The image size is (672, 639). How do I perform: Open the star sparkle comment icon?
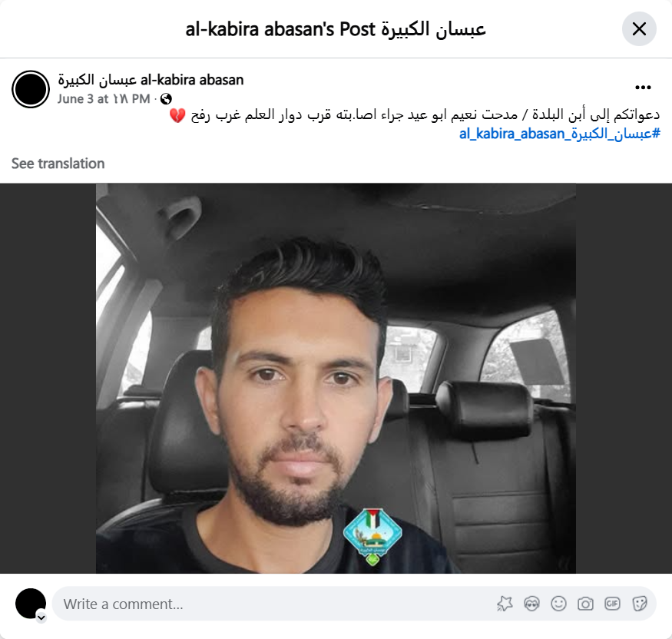click(x=505, y=604)
